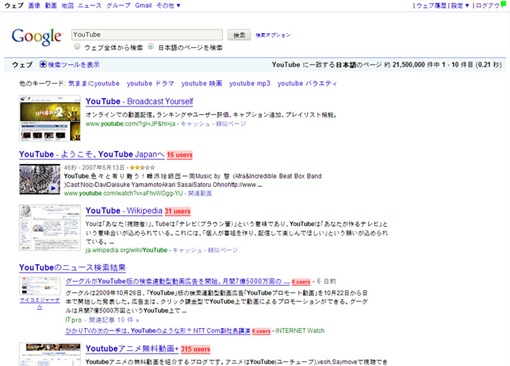Image resolution: width=510 pixels, height=366 pixels.
Task: Open YouTube Japanへ result title
Action: point(92,154)
